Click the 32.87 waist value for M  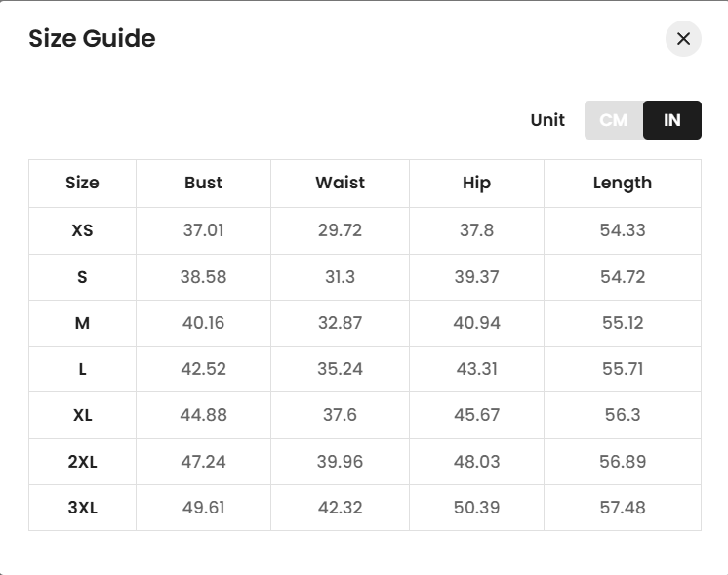click(340, 323)
